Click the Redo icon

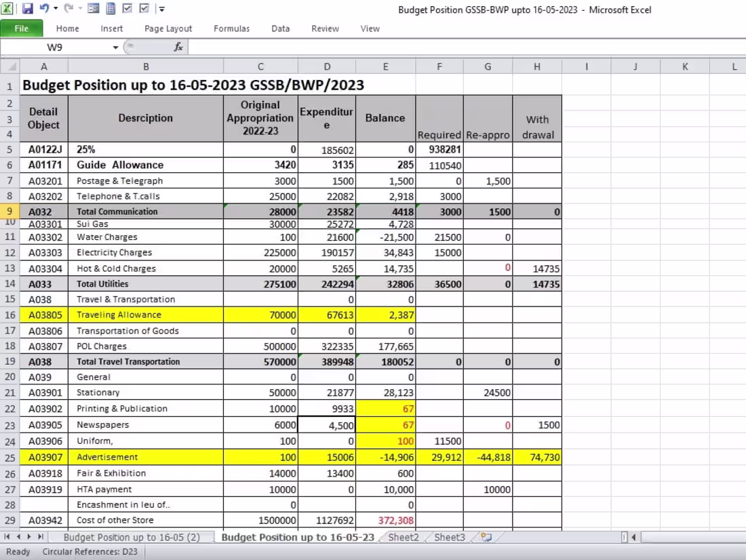pos(70,8)
